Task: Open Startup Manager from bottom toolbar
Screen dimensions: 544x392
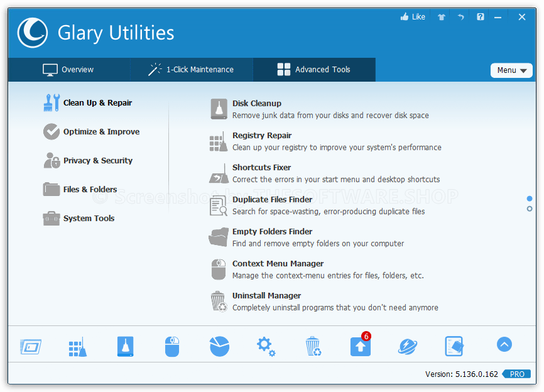Action: point(31,347)
